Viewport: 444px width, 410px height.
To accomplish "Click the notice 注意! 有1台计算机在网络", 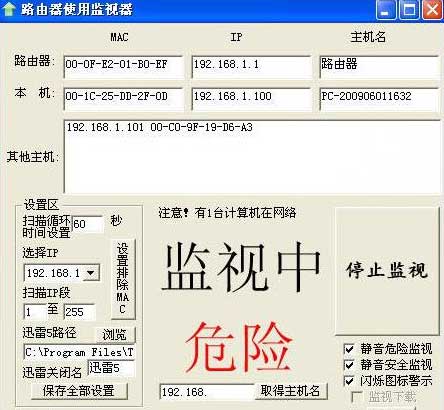I will 227,212.
